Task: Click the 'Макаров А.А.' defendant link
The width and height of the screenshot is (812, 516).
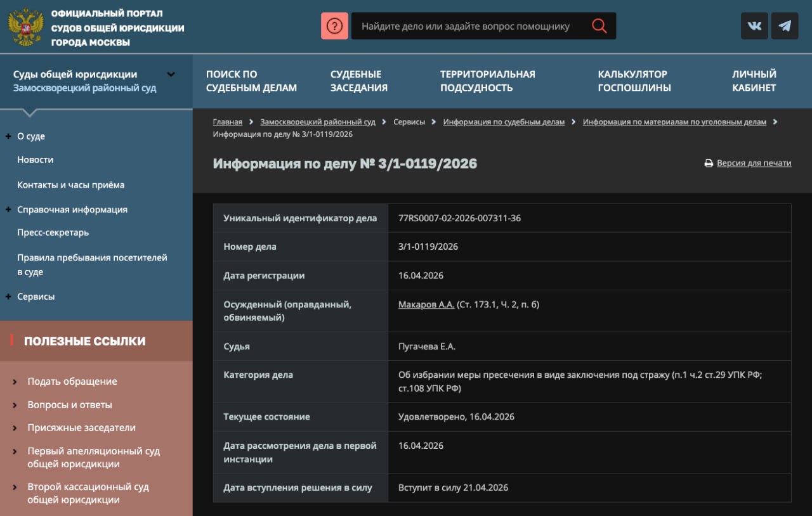Action: [x=426, y=304]
